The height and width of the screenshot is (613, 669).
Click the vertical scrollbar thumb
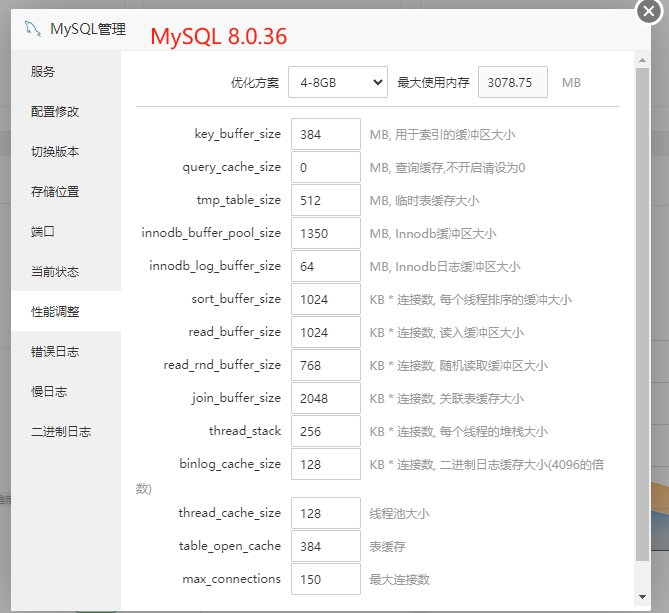(x=642, y=314)
